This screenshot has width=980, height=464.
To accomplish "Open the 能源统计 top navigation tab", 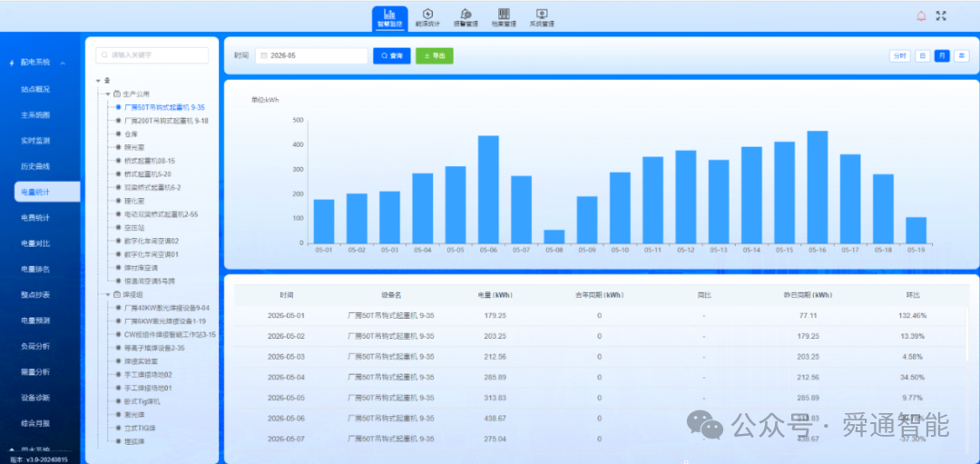I will 427,18.
